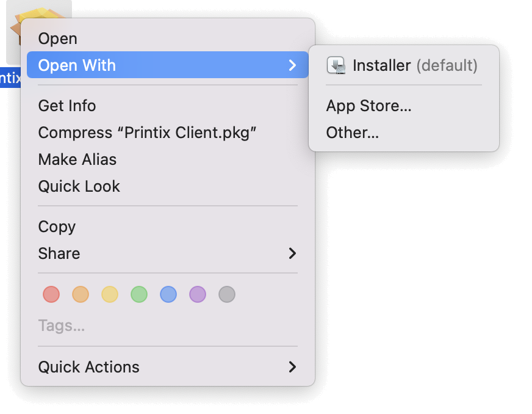Apply the blue tag color
This screenshot has height=414, width=532.
(168, 294)
